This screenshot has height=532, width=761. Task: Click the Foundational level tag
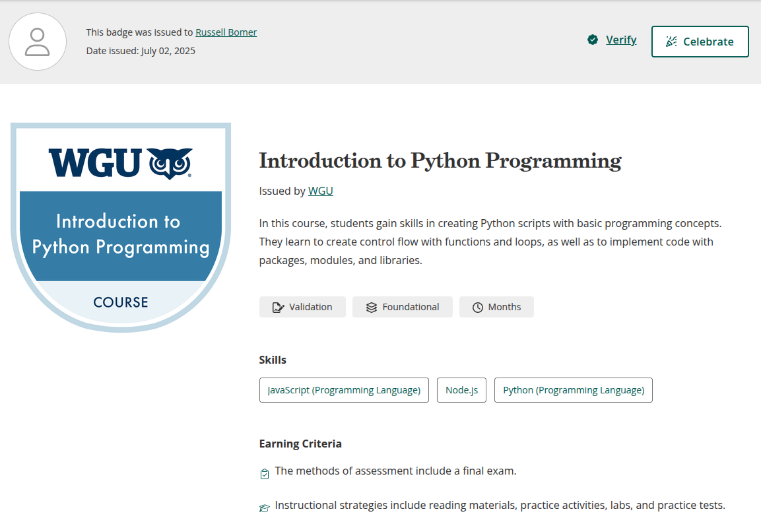point(403,307)
